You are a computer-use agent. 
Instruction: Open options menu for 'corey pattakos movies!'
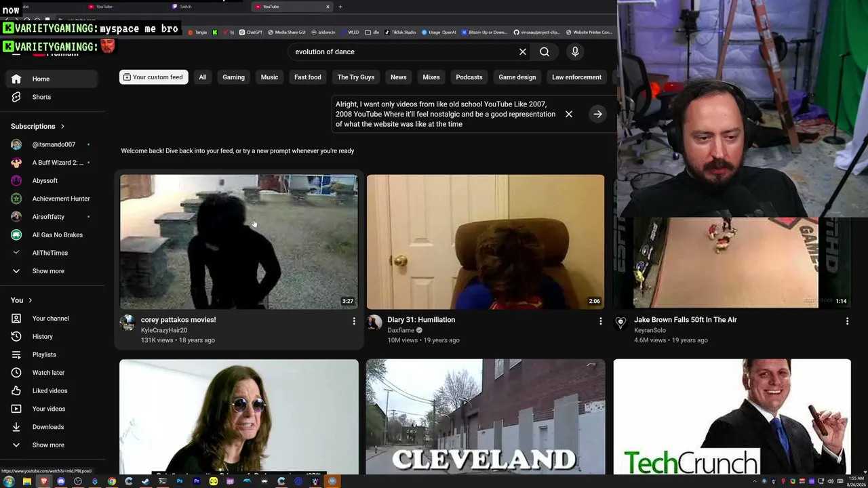[x=353, y=321]
